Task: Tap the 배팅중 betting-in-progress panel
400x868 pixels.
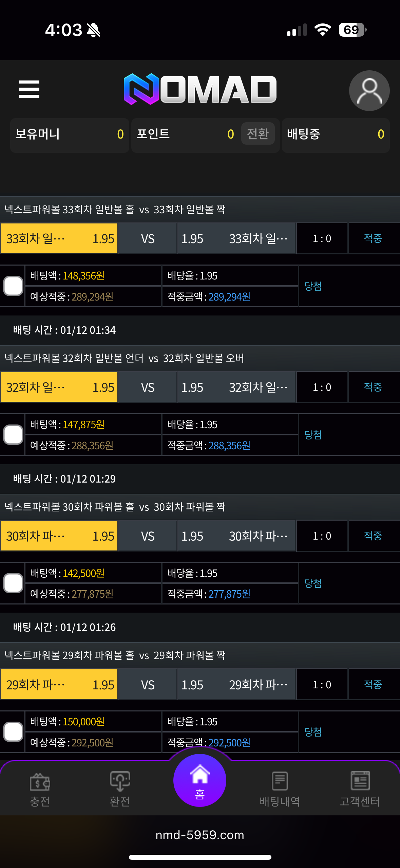Action: pyautogui.click(x=335, y=135)
